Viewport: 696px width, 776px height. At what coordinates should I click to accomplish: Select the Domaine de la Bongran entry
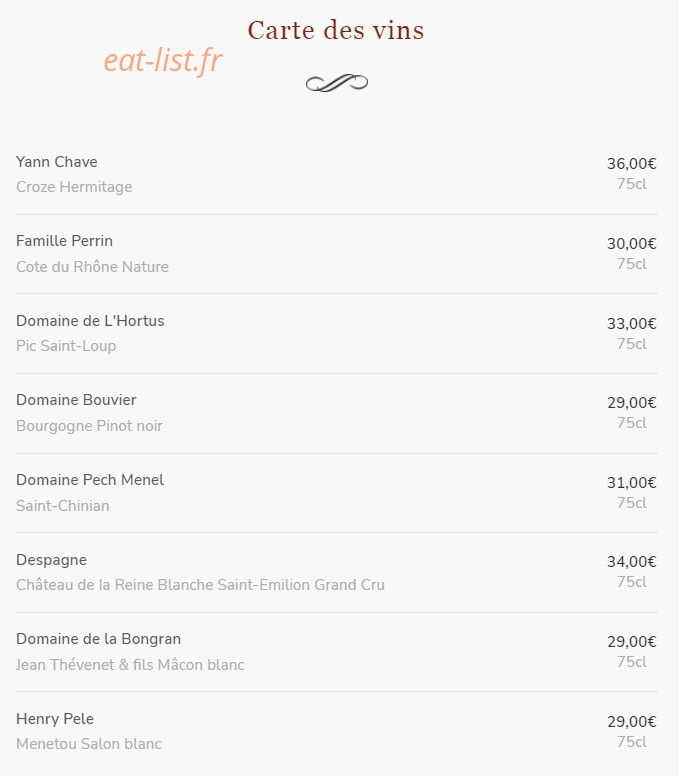point(98,639)
